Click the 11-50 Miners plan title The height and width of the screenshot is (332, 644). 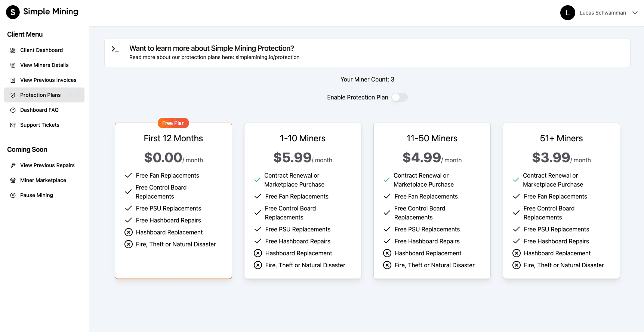point(432,138)
